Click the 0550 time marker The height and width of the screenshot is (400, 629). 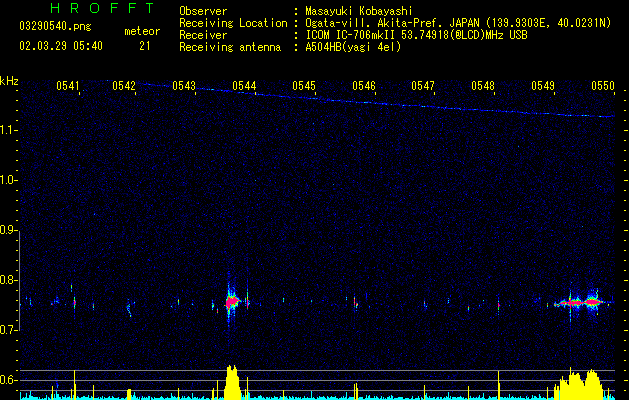tap(603, 86)
